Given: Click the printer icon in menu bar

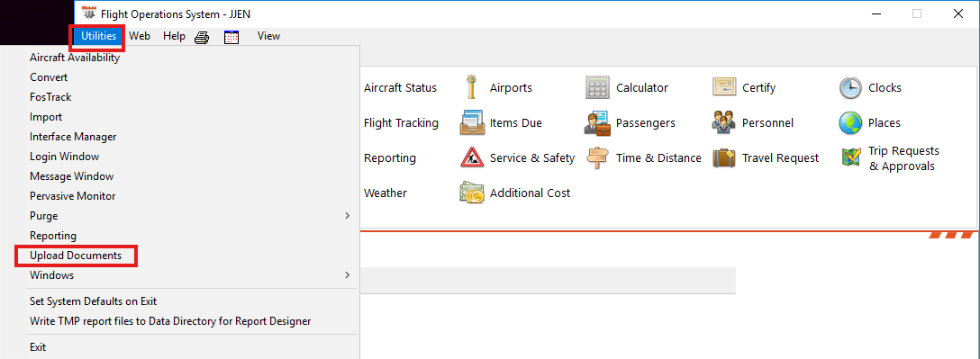Looking at the screenshot, I should (201, 37).
